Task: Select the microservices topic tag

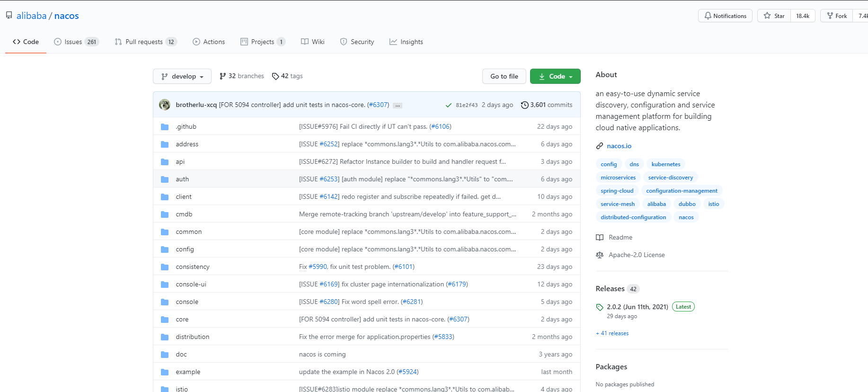Action: coord(618,178)
